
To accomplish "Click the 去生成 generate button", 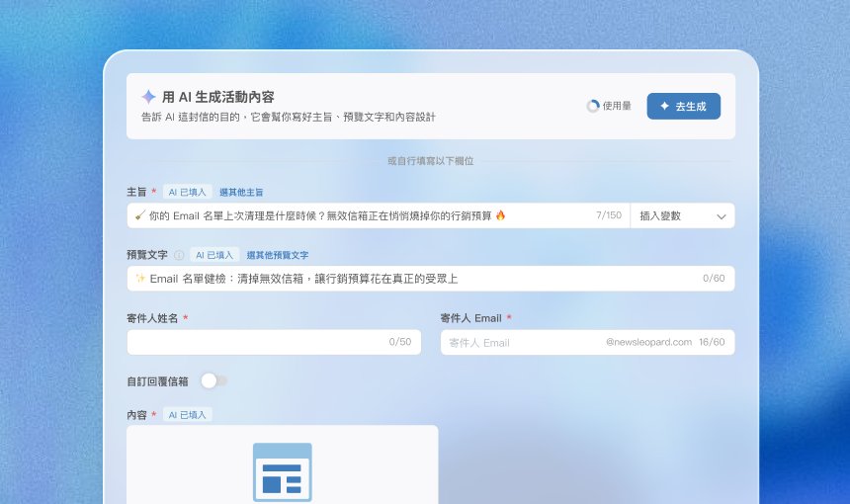I will click(683, 106).
